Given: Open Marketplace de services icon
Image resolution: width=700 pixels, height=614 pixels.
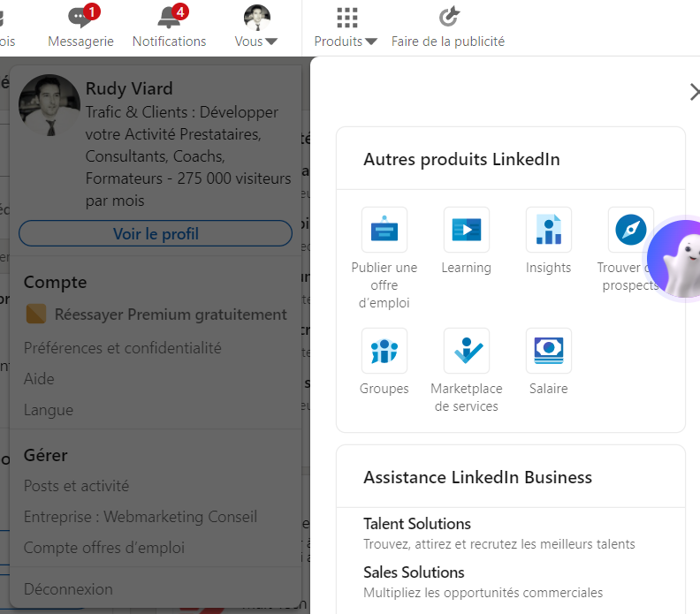Looking at the screenshot, I should [x=467, y=351].
